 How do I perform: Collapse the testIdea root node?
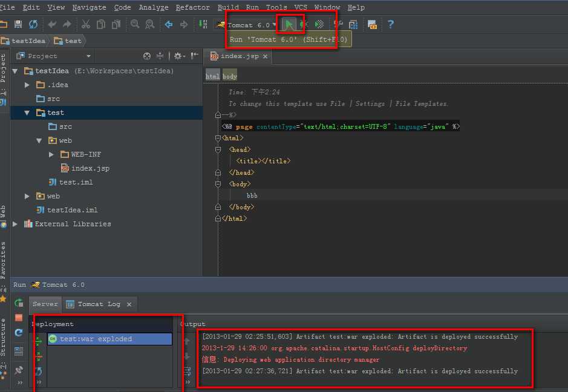click(15, 71)
